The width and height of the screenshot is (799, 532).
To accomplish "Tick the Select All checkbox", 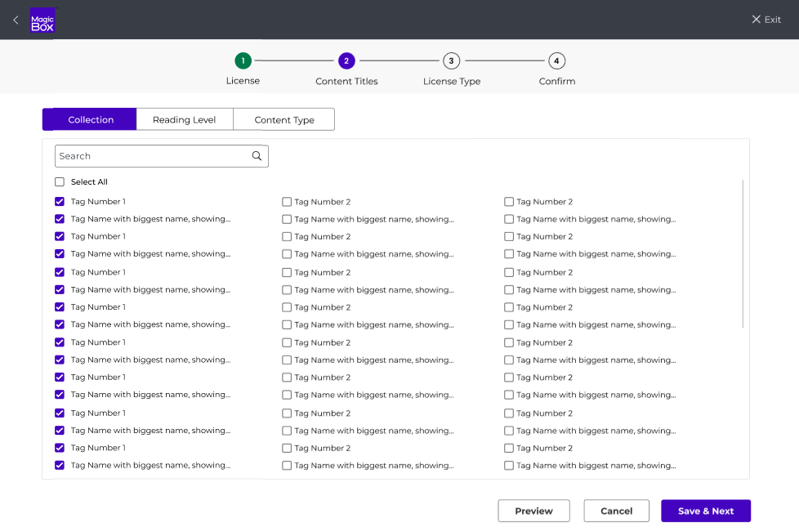I will click(x=60, y=182).
